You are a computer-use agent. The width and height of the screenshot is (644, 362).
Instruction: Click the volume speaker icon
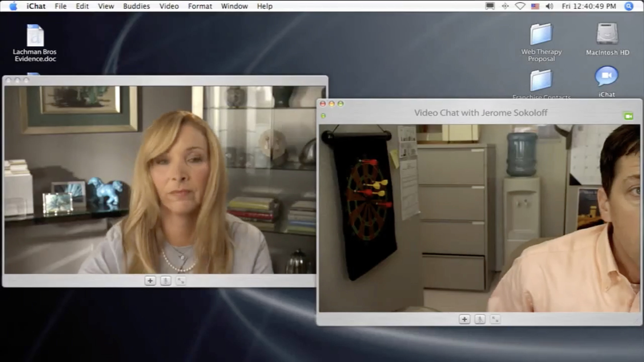(549, 6)
